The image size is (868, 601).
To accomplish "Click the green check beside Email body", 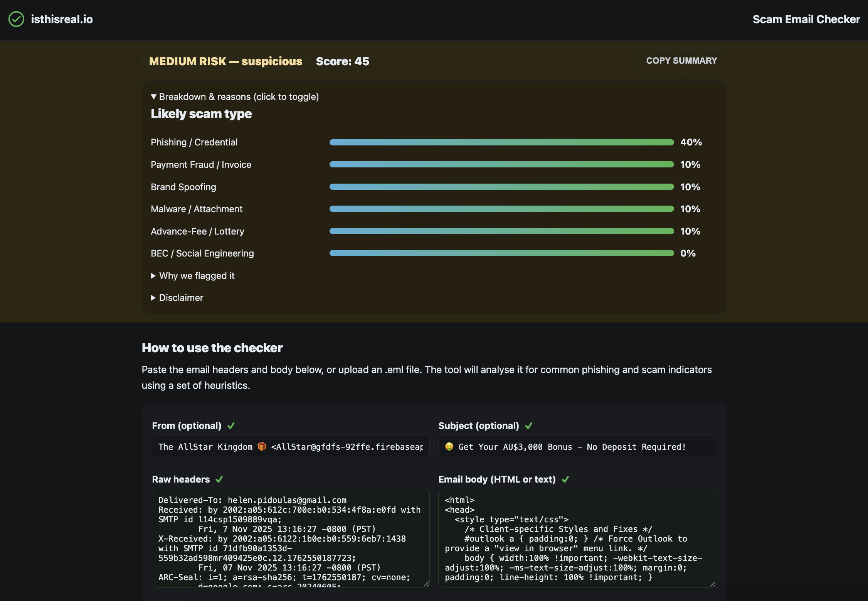I will coord(565,479).
